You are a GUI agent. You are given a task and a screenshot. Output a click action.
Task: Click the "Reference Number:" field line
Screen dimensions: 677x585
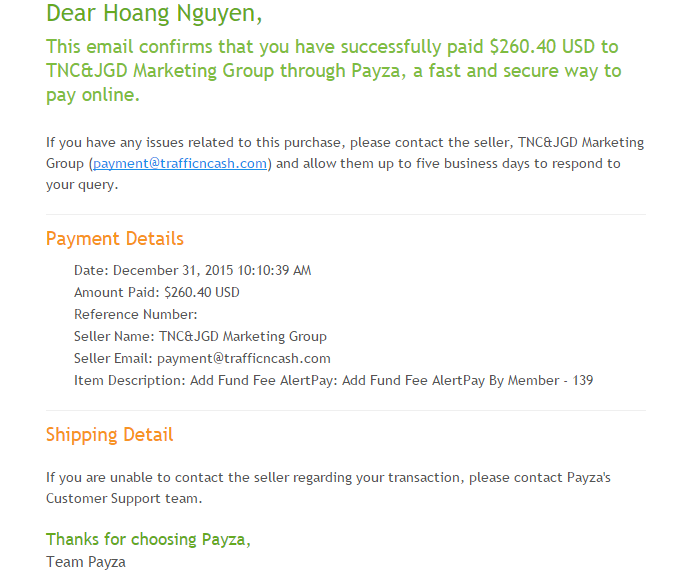(136, 315)
